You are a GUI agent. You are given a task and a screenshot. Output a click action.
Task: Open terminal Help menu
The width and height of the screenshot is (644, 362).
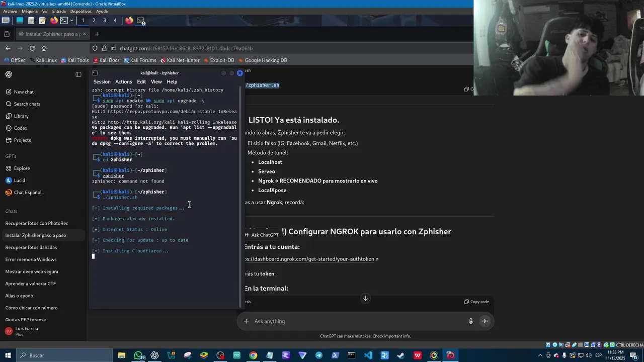pos(172,82)
